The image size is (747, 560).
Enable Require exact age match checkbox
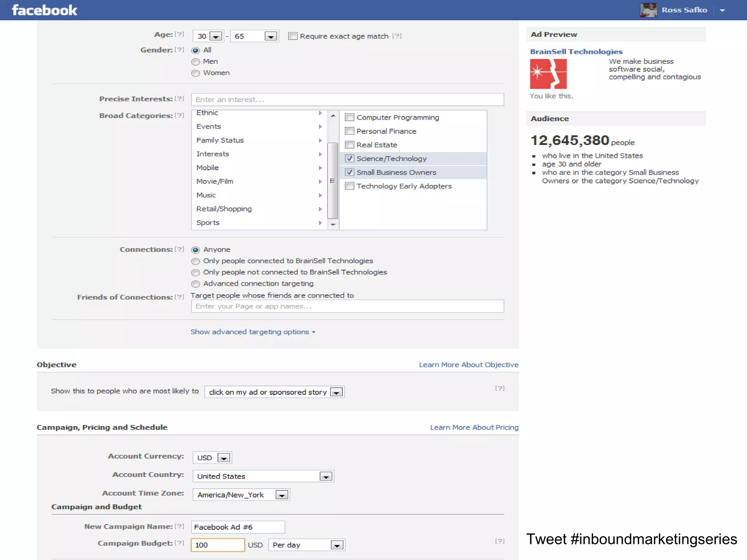click(293, 36)
